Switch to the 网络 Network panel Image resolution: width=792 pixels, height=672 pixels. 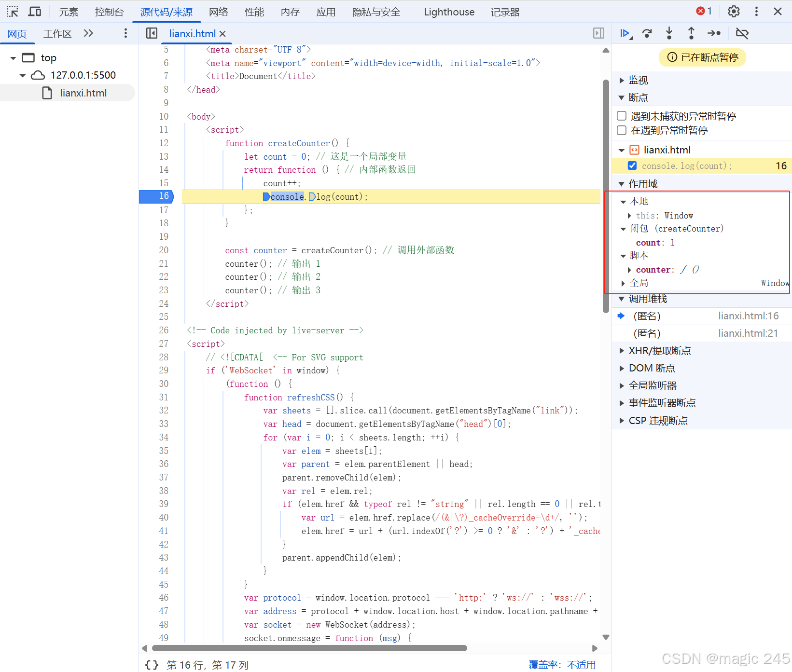pos(219,12)
